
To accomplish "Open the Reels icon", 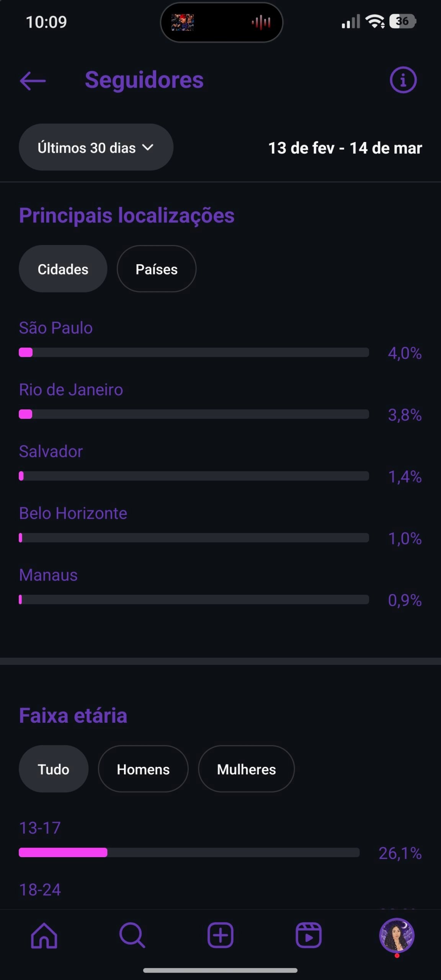I will [309, 936].
